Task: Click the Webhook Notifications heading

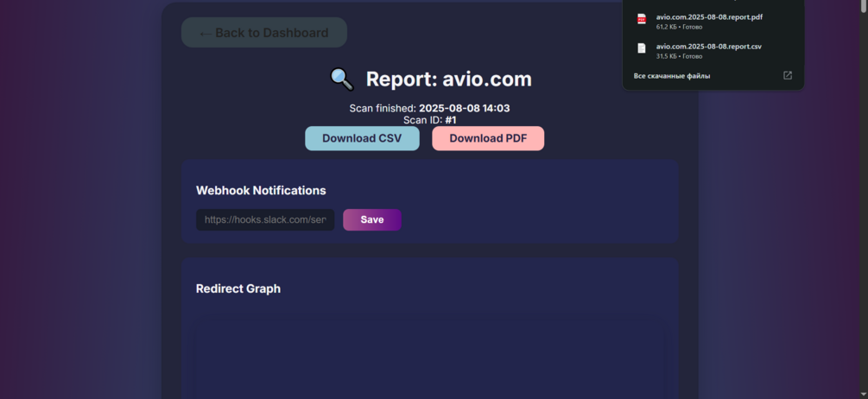Action: point(261,190)
